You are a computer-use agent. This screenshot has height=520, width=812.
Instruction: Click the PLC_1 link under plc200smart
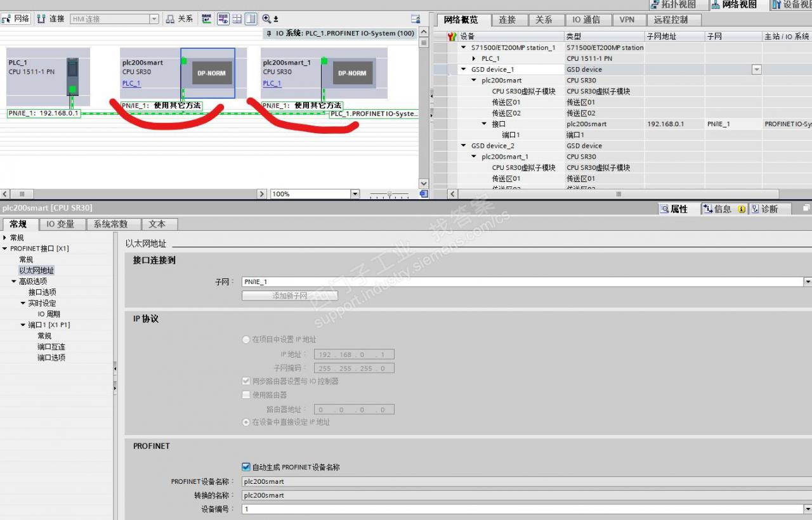point(131,83)
